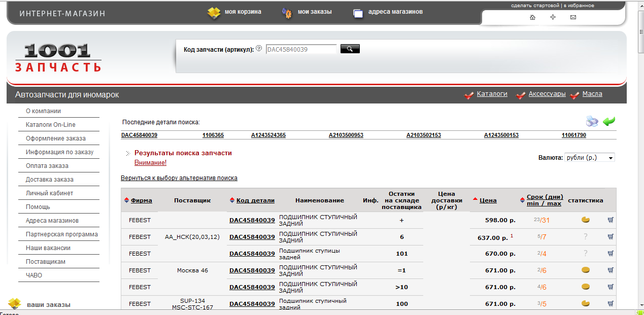Add the SUP-134 100 stock item to cart

tap(611, 304)
